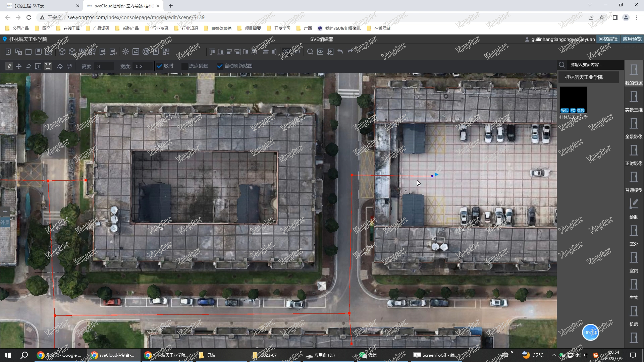
Task: Click the magnifier search icon in toolbar
Action: click(x=310, y=52)
